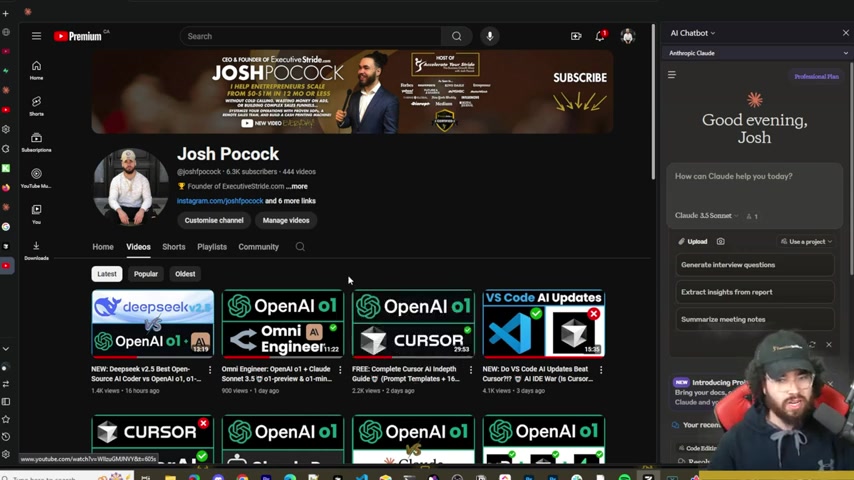Refresh Claude's suggestion prompts

(x=812, y=344)
